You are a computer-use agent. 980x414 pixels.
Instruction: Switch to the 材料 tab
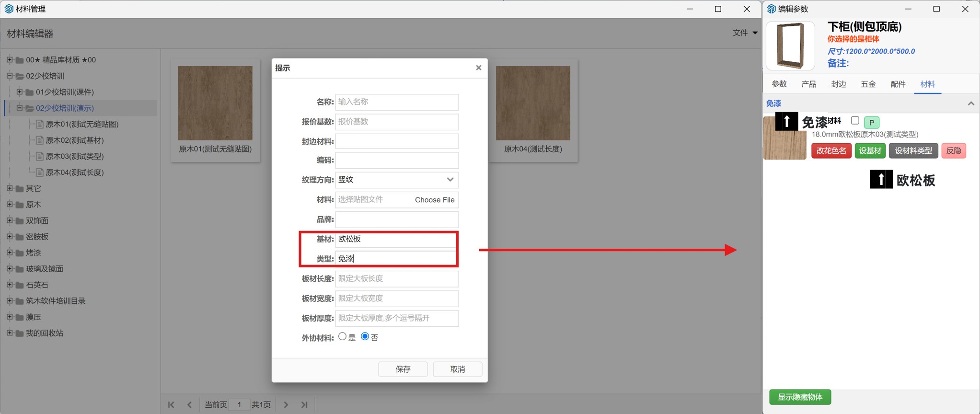928,84
